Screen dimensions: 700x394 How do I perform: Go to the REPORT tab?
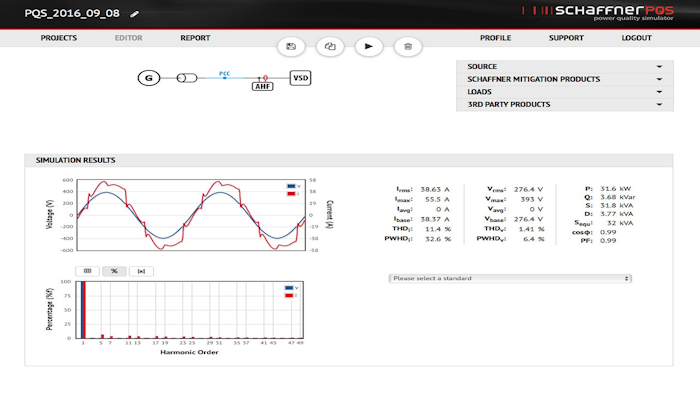coord(195,38)
